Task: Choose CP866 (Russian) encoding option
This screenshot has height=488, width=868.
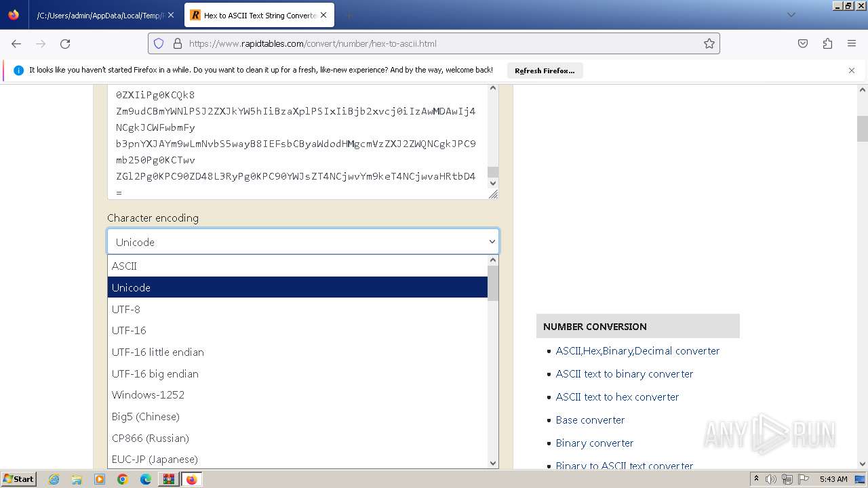Action: [297, 438]
